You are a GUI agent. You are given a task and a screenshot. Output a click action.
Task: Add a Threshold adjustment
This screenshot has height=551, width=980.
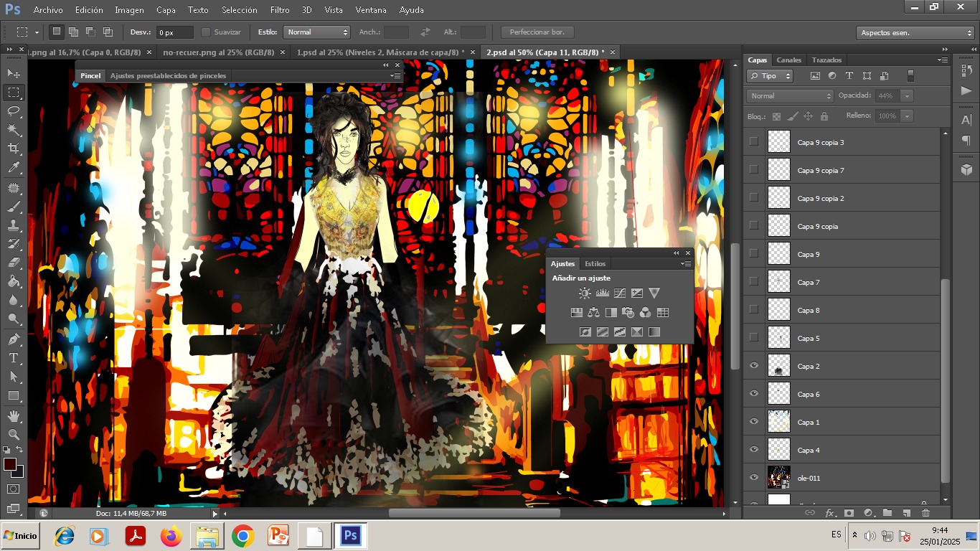[x=619, y=331]
